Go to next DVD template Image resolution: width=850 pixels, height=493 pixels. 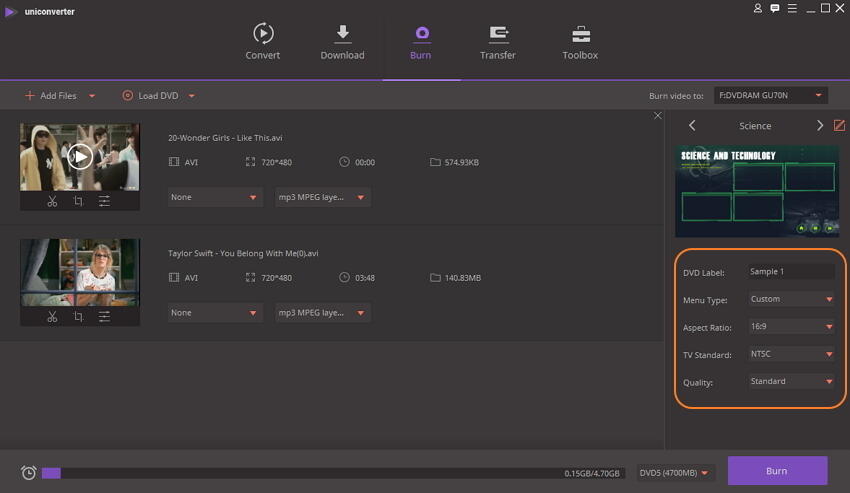(x=820, y=126)
